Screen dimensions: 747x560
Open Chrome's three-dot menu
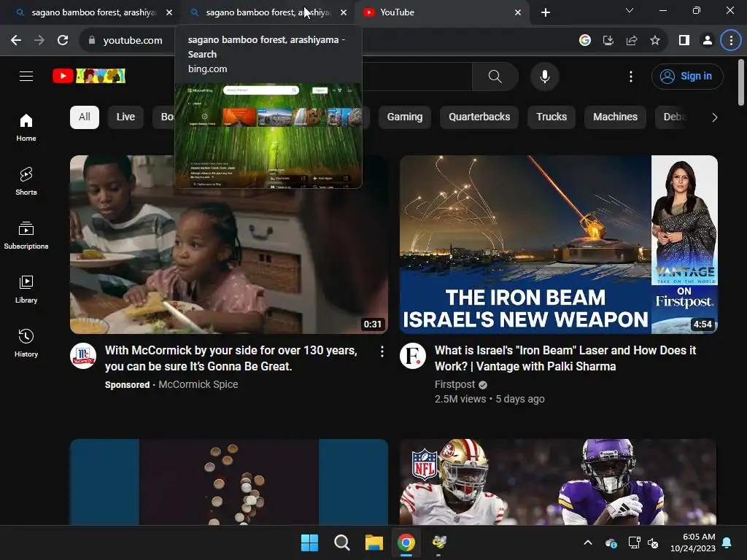click(731, 41)
